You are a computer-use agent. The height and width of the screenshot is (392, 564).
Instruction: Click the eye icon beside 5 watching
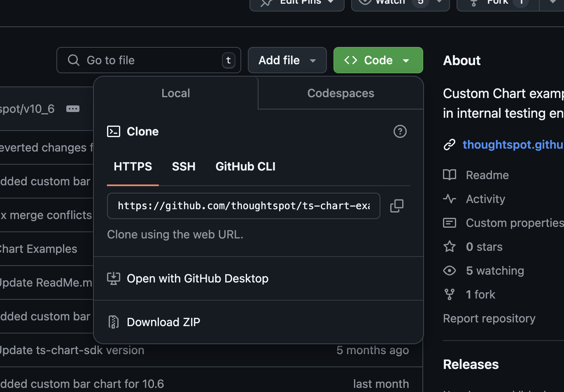[450, 271]
